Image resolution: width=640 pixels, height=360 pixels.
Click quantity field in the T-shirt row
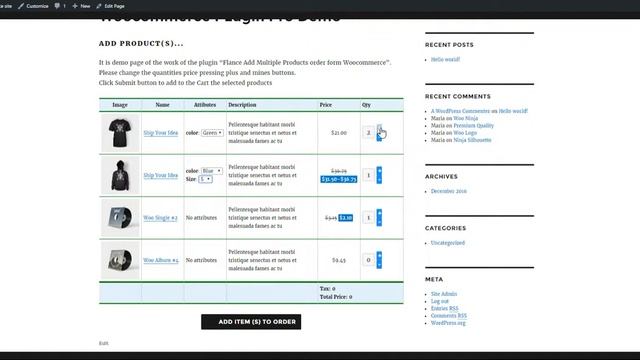[368, 133]
